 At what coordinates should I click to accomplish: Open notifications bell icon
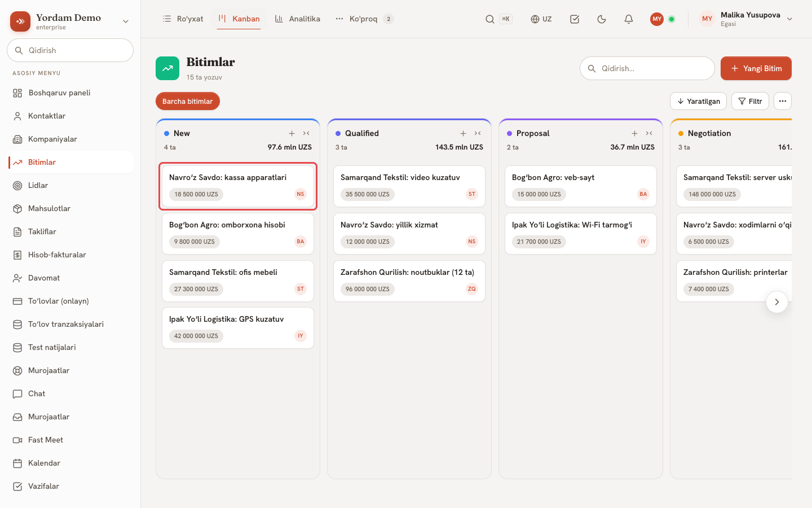[629, 19]
